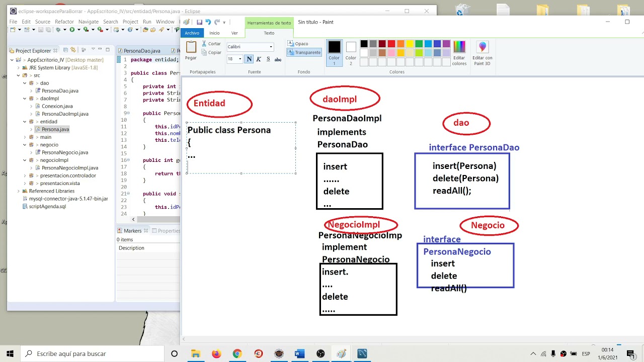Click the Eclipse Run green play button
Image resolution: width=644 pixels, height=362 pixels.
point(72,30)
